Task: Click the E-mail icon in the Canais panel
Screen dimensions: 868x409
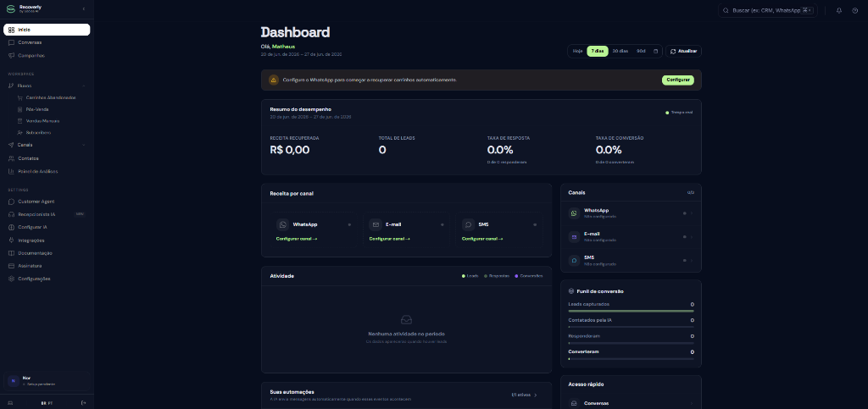Action: tap(574, 236)
